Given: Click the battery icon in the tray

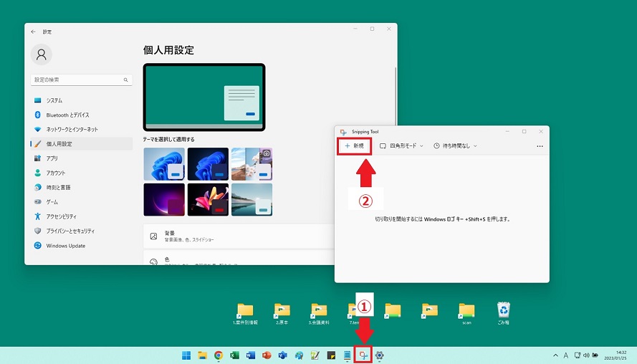Looking at the screenshot, I should (x=595, y=355).
